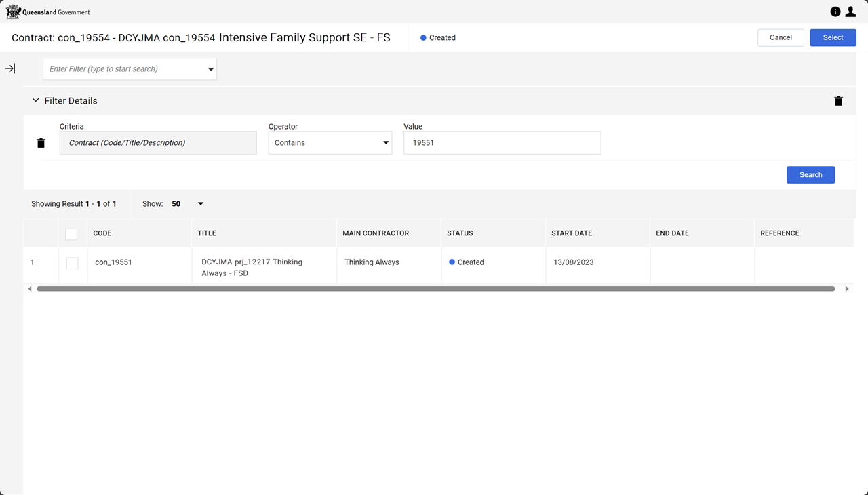
Task: Click the scrollbar left arrow
Action: click(x=30, y=289)
